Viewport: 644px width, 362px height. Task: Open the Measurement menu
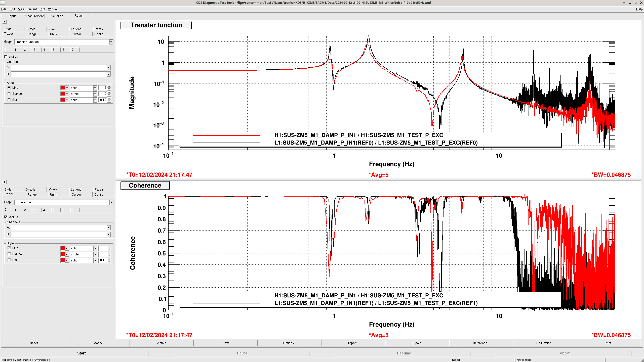[27, 9]
